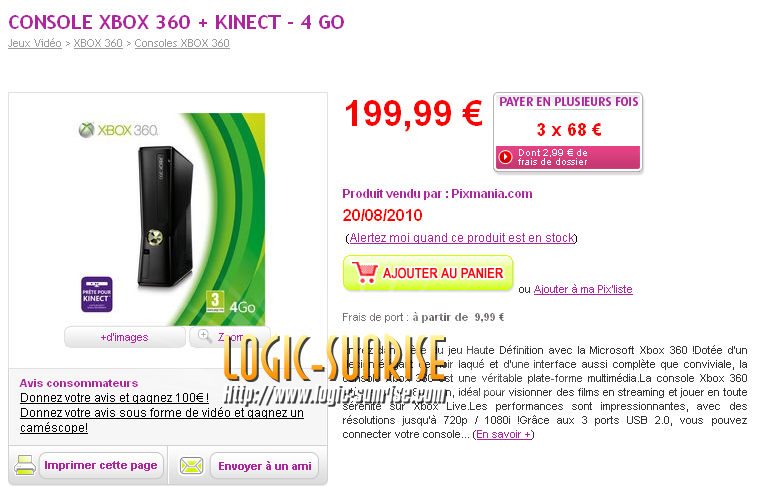758x496 pixels.
Task: Go to XBOX 360 breadcrumb category
Action: 98,43
